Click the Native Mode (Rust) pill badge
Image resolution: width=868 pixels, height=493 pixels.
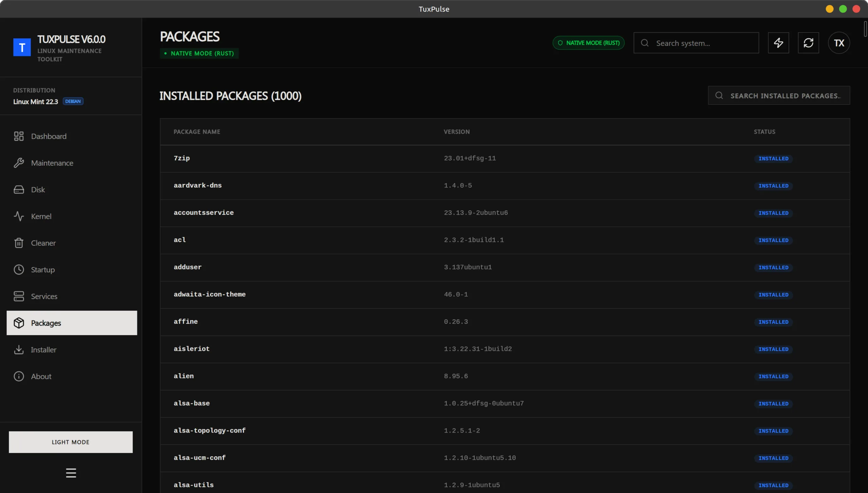(x=588, y=43)
